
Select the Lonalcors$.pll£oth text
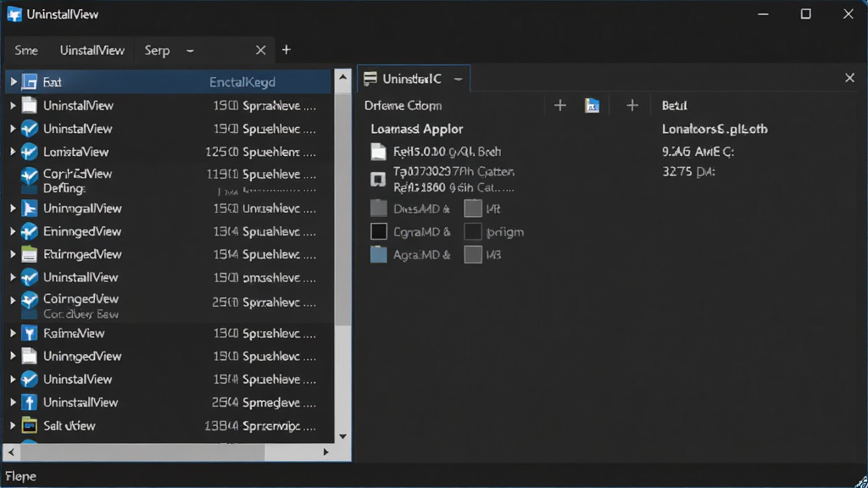coord(715,129)
